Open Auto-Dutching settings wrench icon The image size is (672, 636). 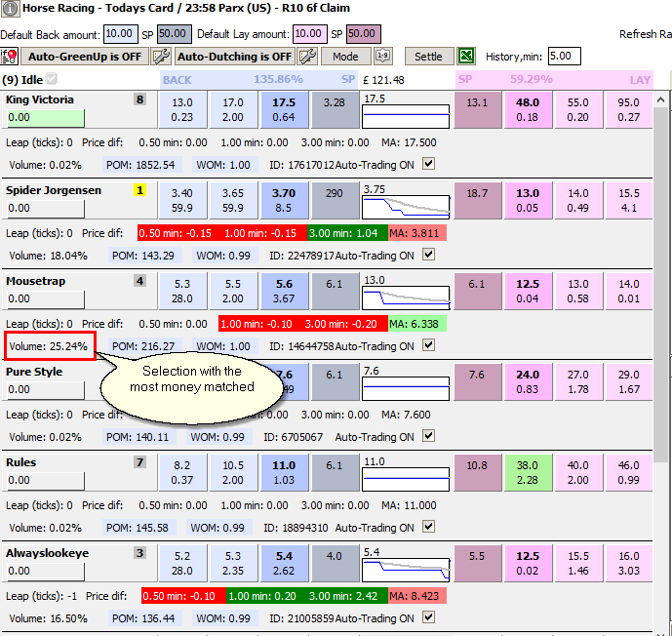[307, 57]
